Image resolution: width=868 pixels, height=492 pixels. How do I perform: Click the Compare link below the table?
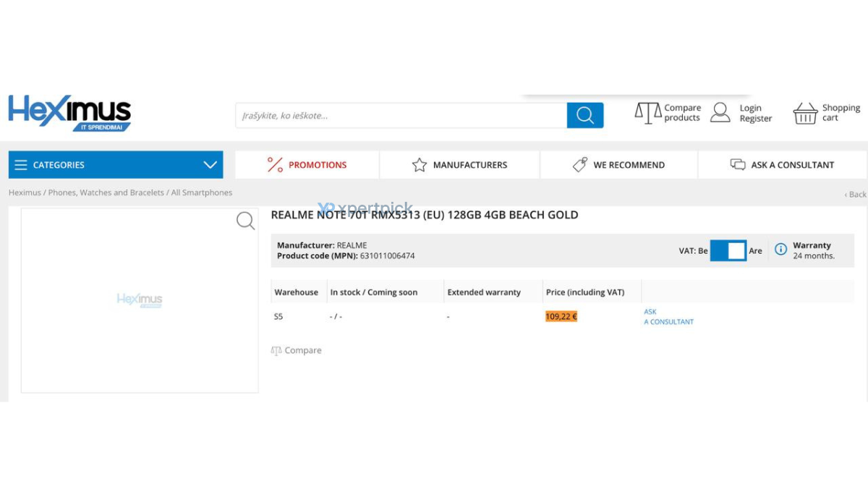[x=303, y=350]
